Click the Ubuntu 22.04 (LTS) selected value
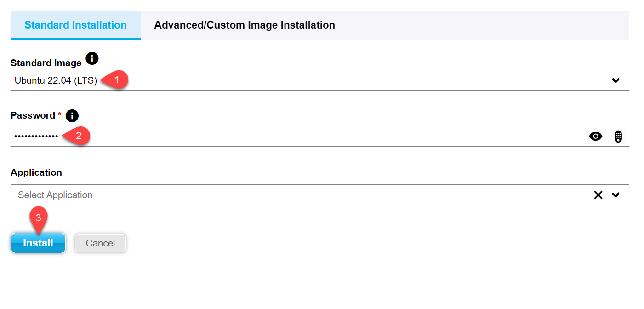 pos(56,80)
